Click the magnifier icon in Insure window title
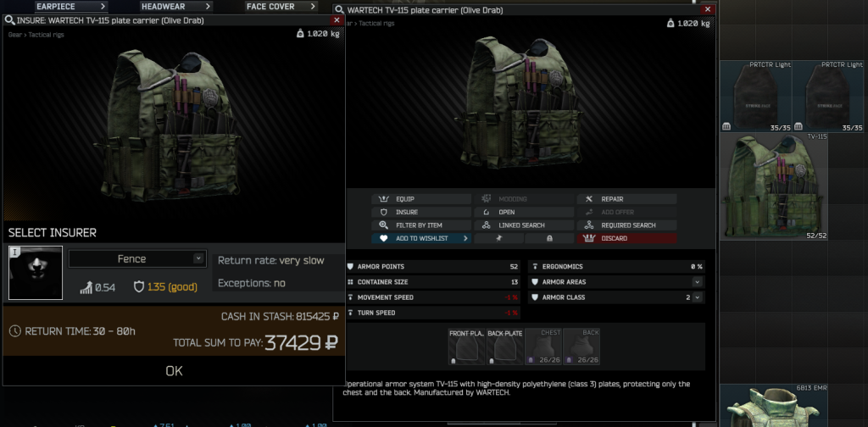 (9, 20)
